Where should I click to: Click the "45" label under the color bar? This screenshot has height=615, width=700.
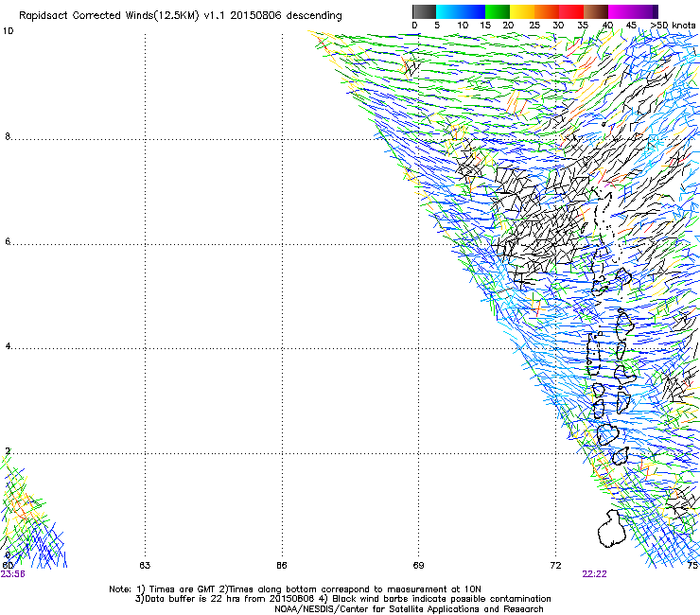coord(631,26)
